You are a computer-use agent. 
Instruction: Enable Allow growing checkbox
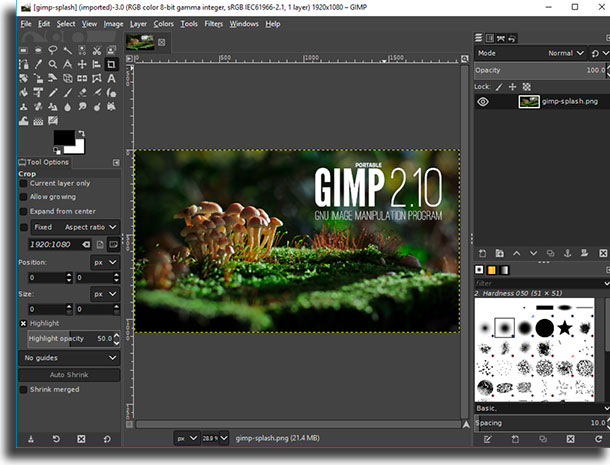(x=23, y=197)
